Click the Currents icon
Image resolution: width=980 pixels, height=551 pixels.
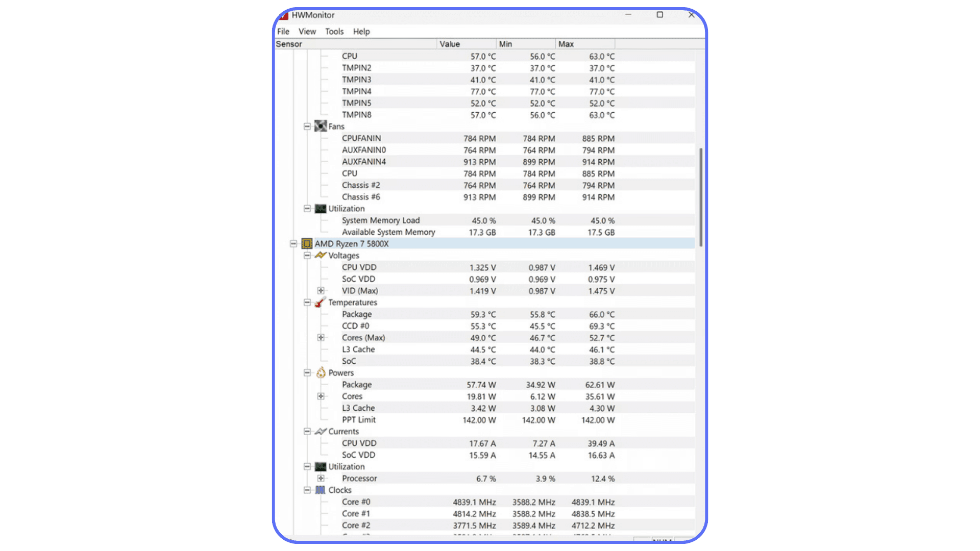pyautogui.click(x=321, y=431)
